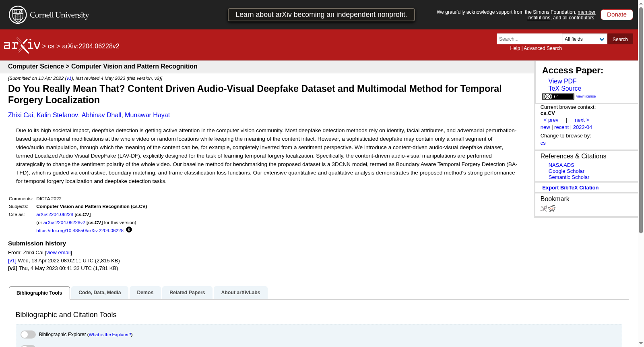Open the All fields search dropdown

click(584, 39)
